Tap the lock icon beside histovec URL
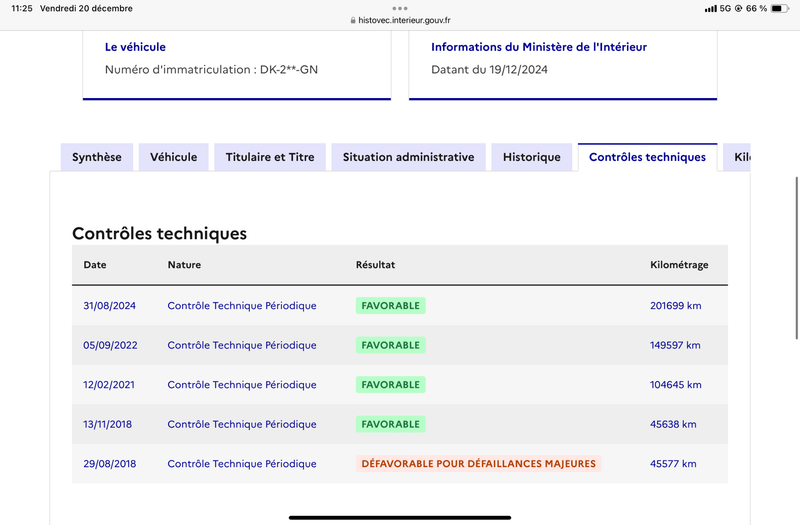 [353, 20]
